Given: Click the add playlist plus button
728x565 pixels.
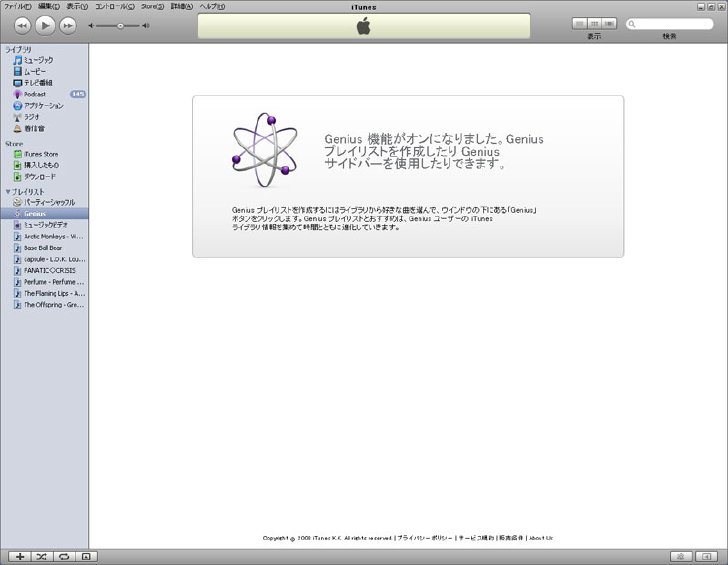Looking at the screenshot, I should click(20, 557).
